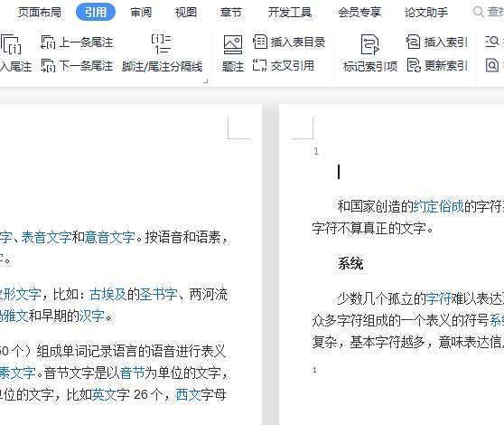This screenshot has width=504, height=425.
Task: Open the 英文 hyperlink
Action: [x=105, y=394]
